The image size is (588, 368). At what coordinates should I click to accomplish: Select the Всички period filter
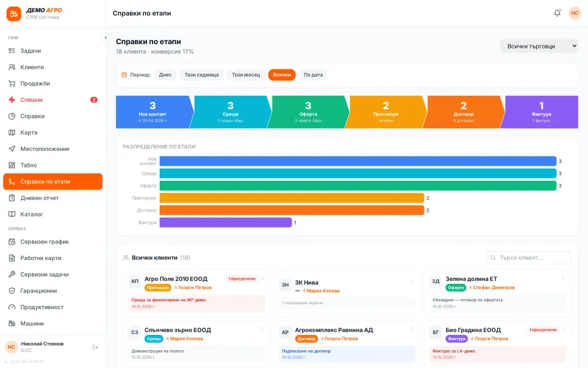[282, 75]
